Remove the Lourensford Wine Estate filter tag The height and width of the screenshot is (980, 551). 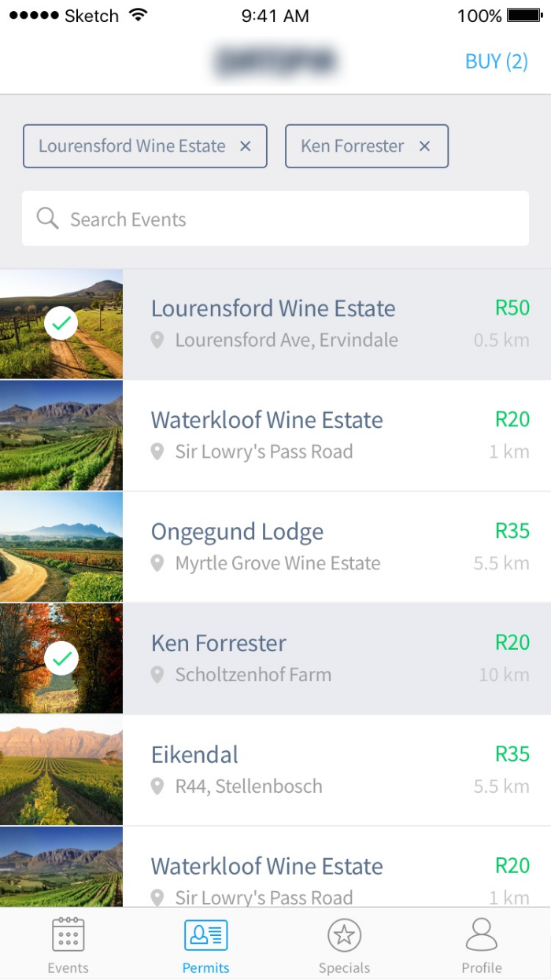(246, 146)
